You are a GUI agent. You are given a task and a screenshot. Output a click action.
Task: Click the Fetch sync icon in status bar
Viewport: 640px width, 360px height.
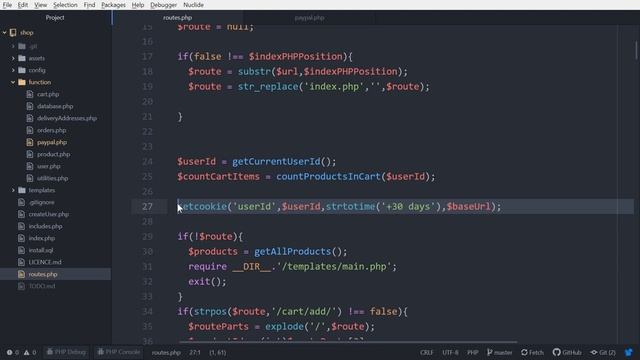524,352
